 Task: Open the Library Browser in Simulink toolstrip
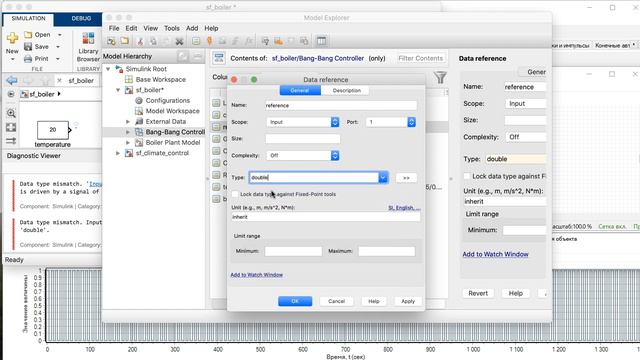click(88, 47)
